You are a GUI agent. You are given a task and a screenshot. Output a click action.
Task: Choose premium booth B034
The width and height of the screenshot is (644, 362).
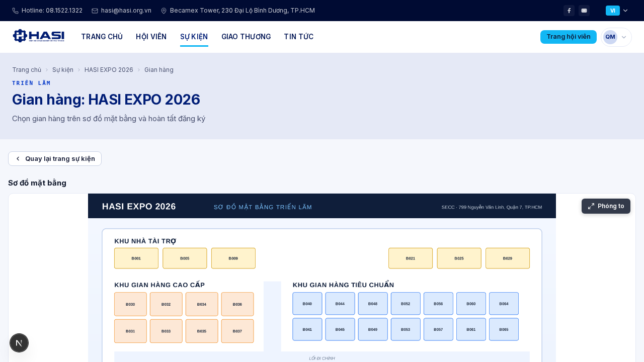pos(202,304)
